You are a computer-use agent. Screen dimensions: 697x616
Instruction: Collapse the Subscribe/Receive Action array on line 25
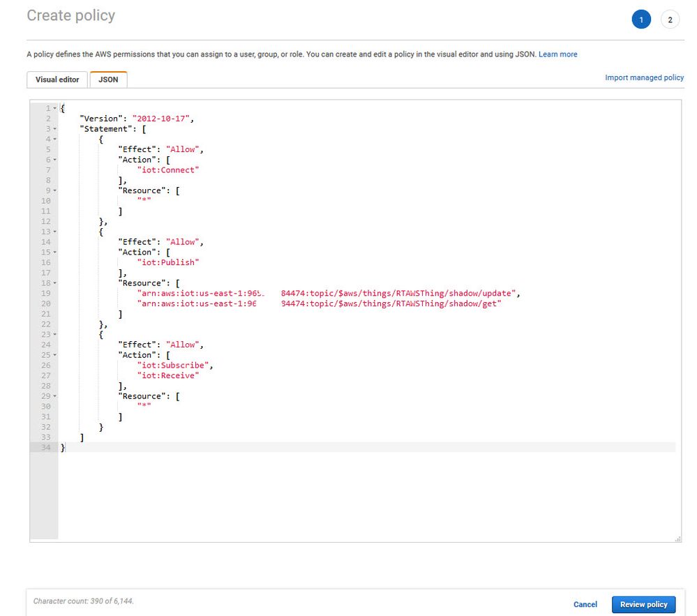(54, 355)
